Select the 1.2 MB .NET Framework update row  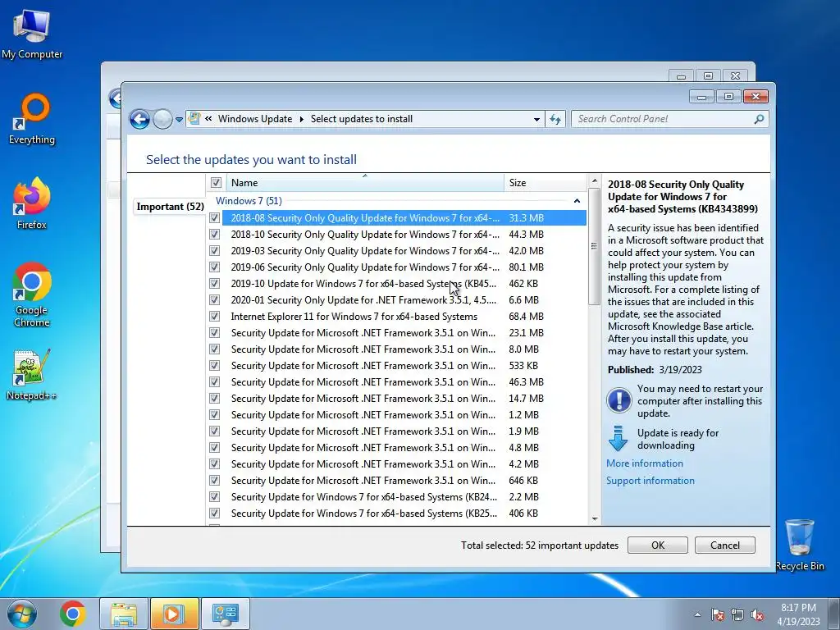[396, 414]
